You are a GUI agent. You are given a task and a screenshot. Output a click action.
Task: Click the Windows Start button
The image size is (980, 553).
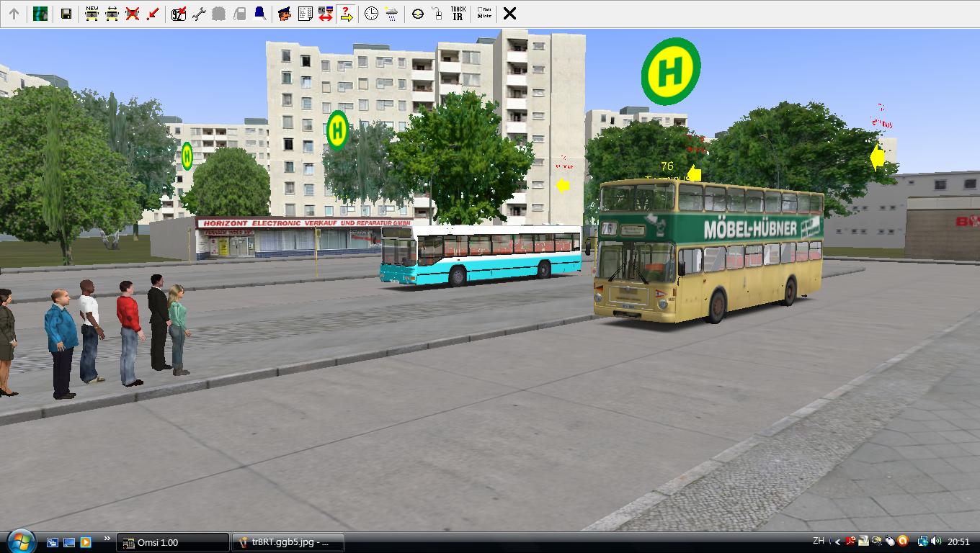pyautogui.click(x=20, y=541)
